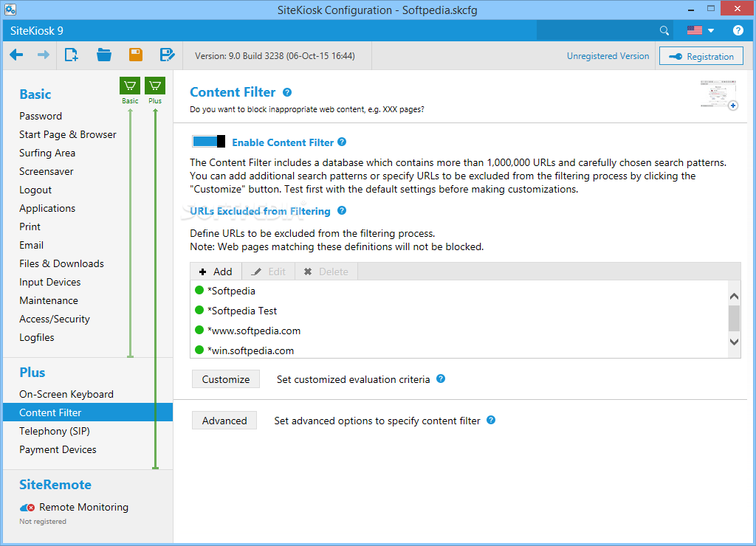Click the SiteRemote heading

55,484
